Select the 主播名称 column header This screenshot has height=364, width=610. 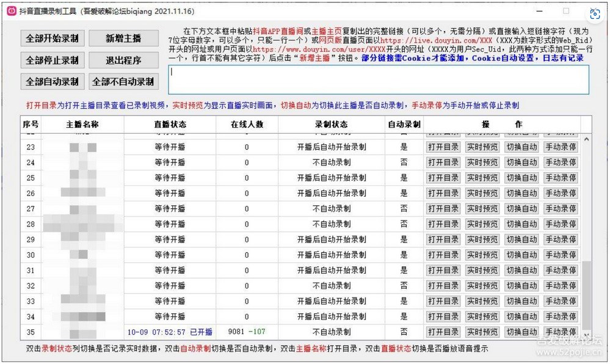click(x=82, y=125)
